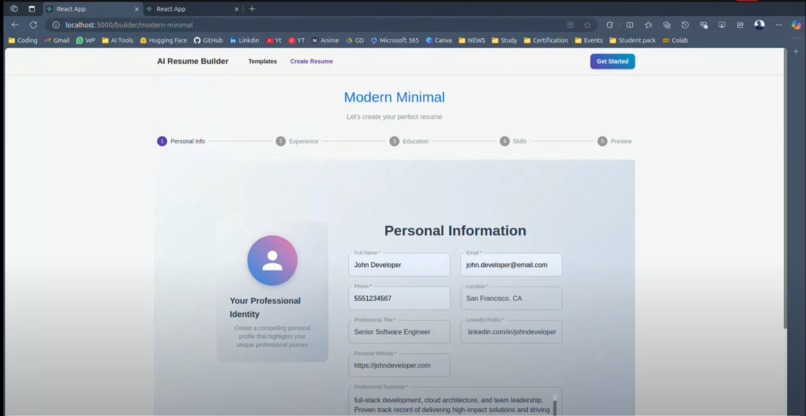The width and height of the screenshot is (806, 416).
Task: Open the Gmail bookmark
Action: pos(57,40)
